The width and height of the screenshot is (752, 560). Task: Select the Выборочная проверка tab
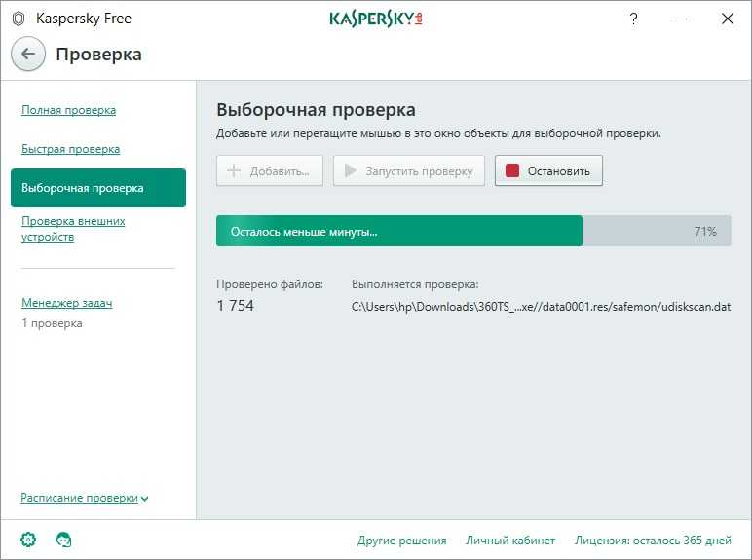(98, 188)
